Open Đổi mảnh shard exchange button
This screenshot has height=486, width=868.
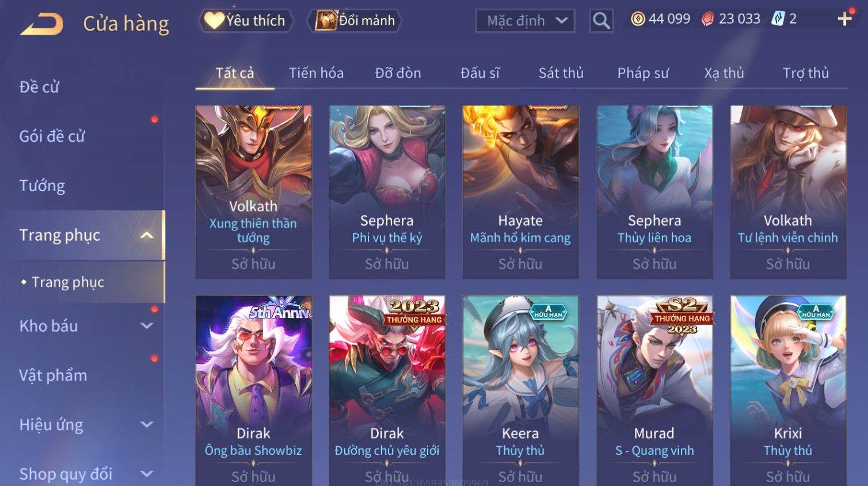coord(355,21)
